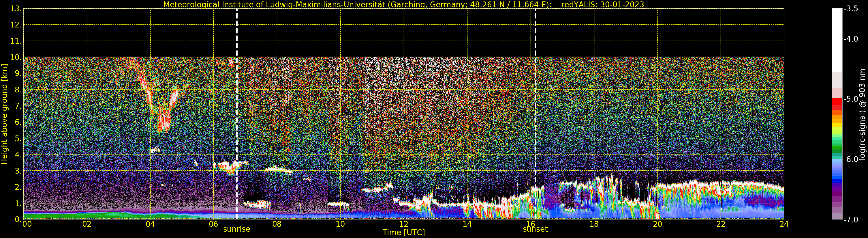Click the '08' time tick label
The height and width of the screenshot is (238, 868).
tap(277, 224)
